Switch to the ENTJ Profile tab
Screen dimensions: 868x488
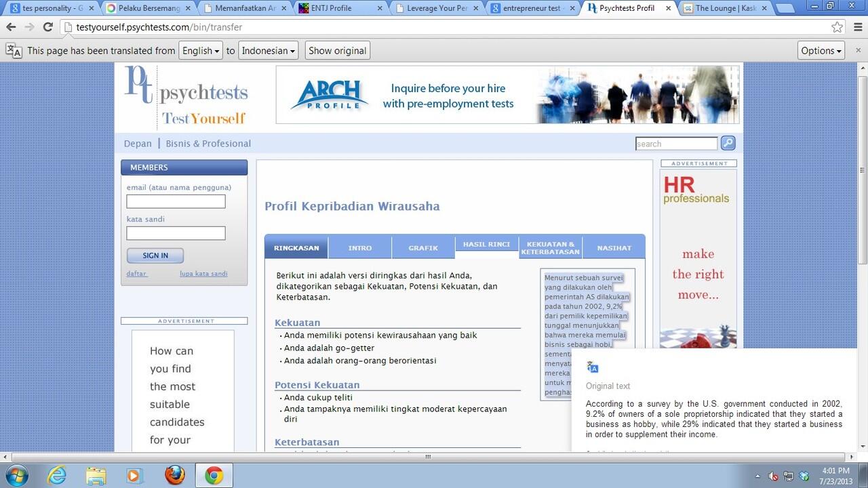pos(342,9)
